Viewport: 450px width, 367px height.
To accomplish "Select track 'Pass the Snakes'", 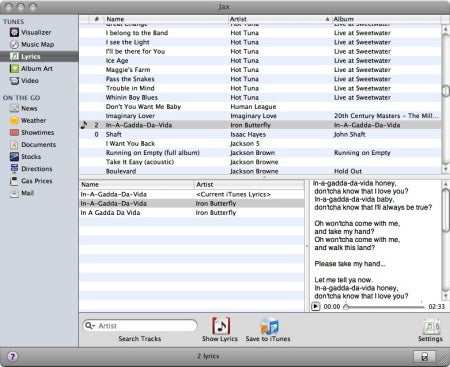I will tap(260, 79).
